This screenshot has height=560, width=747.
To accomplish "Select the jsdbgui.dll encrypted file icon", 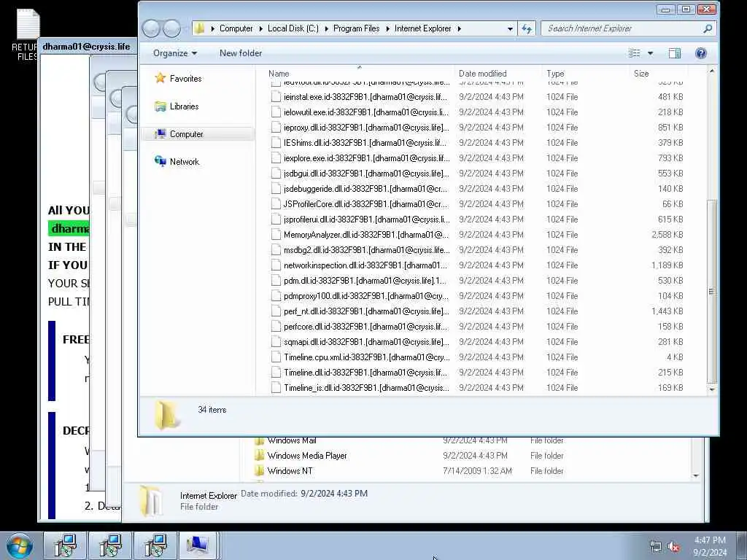I will (x=276, y=174).
